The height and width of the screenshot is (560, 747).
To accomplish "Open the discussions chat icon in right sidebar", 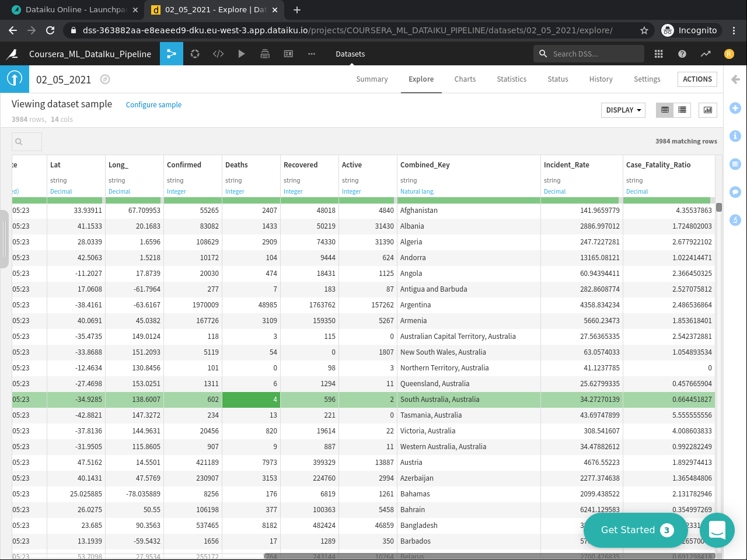I will click(735, 192).
